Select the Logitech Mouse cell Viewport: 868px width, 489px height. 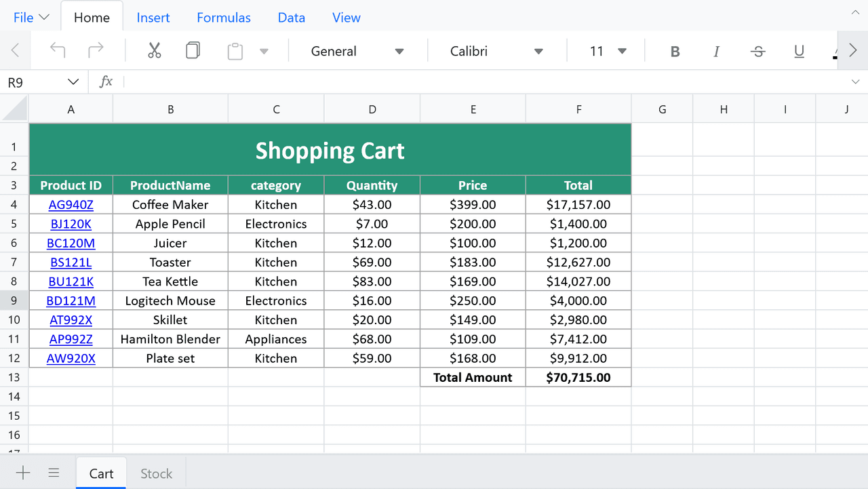(x=170, y=300)
